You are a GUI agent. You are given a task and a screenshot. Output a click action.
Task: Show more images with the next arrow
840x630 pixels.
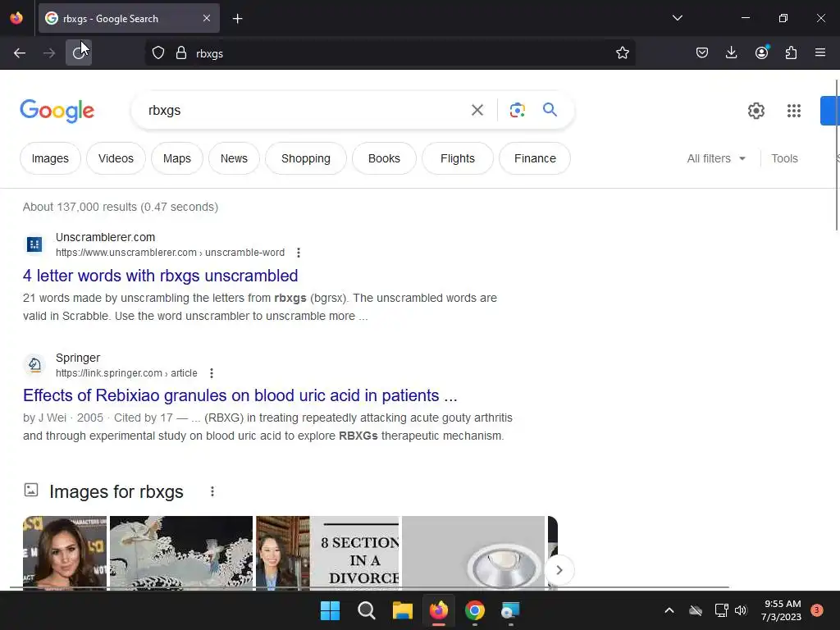point(559,570)
